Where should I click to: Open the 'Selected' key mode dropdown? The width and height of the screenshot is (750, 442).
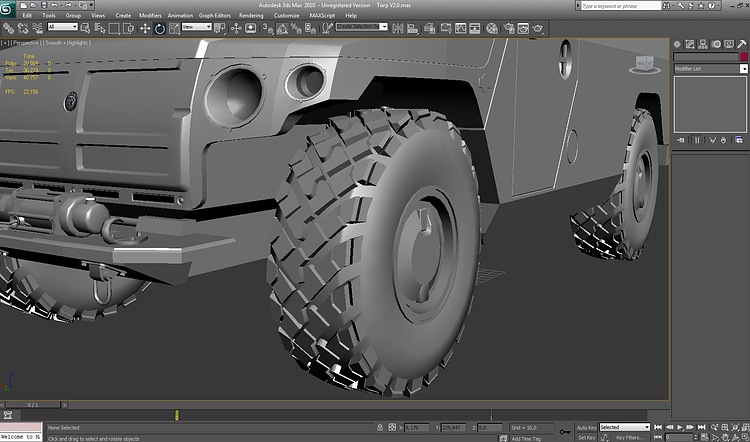click(x=625, y=427)
